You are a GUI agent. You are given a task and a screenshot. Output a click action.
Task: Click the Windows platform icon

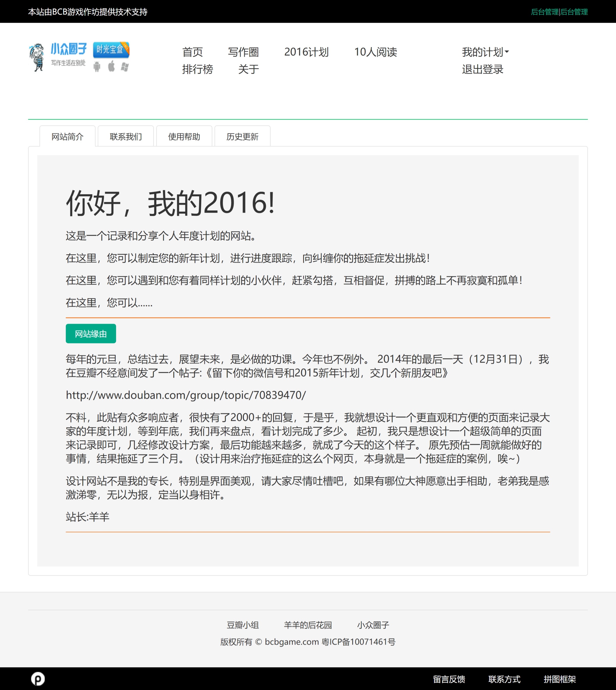tap(125, 67)
